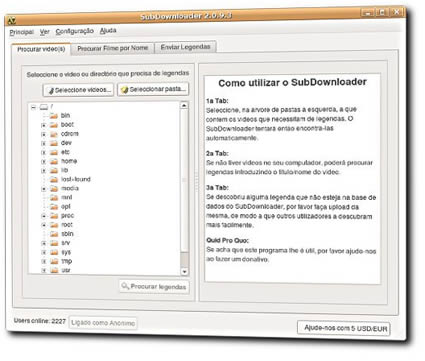Select the sys folder icon
This screenshot has width=425, height=361.
[54, 252]
